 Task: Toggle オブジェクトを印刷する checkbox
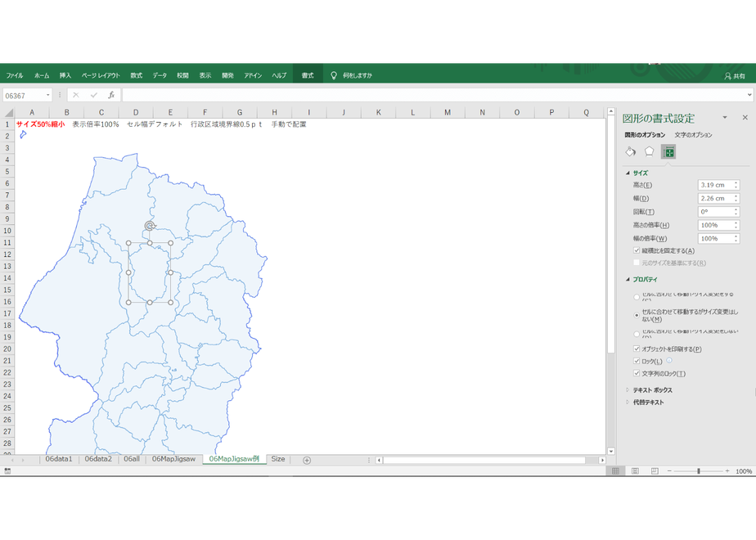point(637,349)
